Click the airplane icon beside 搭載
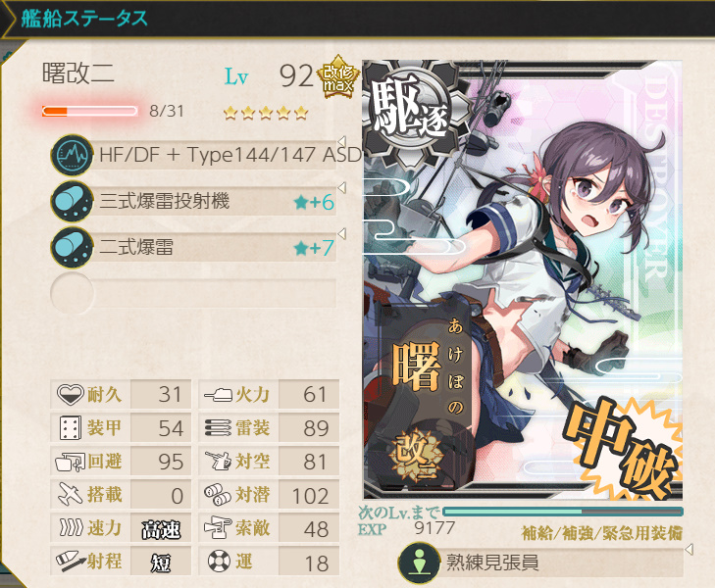This screenshot has height=588, width=715. (x=71, y=495)
